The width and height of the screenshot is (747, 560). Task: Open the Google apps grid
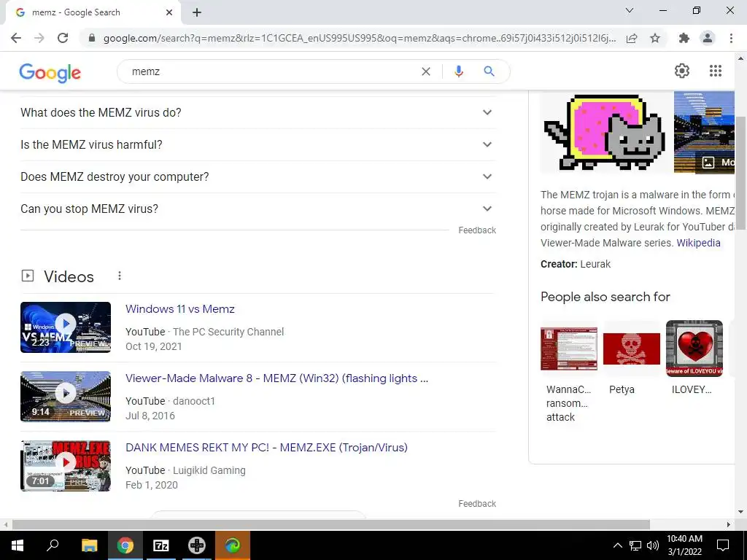click(x=715, y=71)
